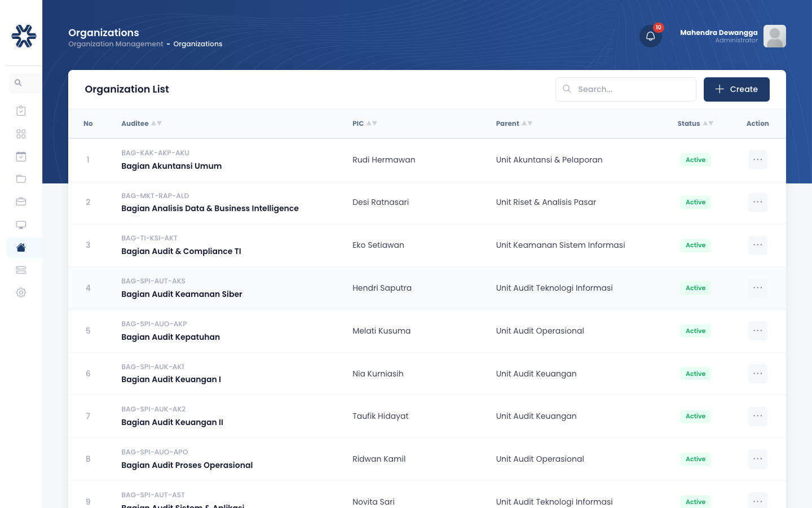Open the sidebar search icon

pyautogui.click(x=18, y=83)
